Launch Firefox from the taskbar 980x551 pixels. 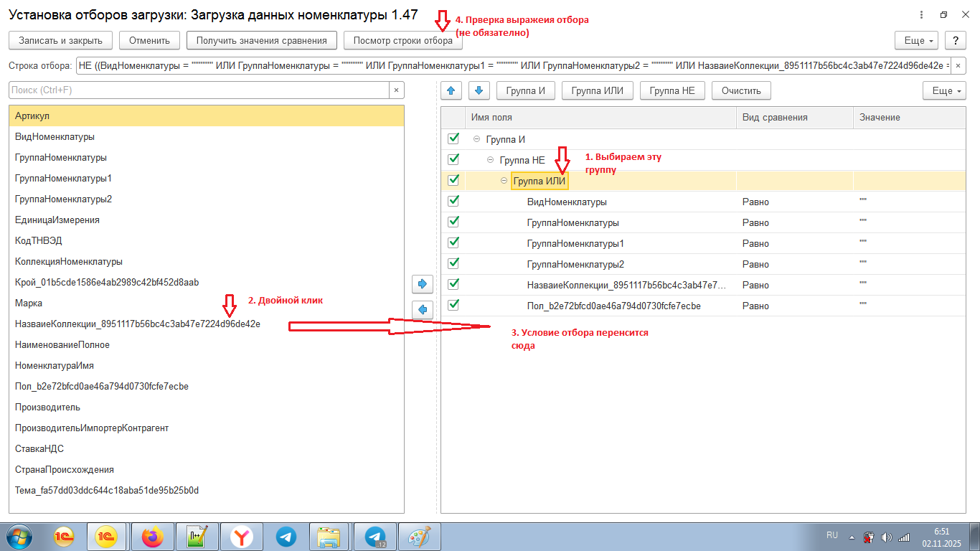tap(152, 537)
